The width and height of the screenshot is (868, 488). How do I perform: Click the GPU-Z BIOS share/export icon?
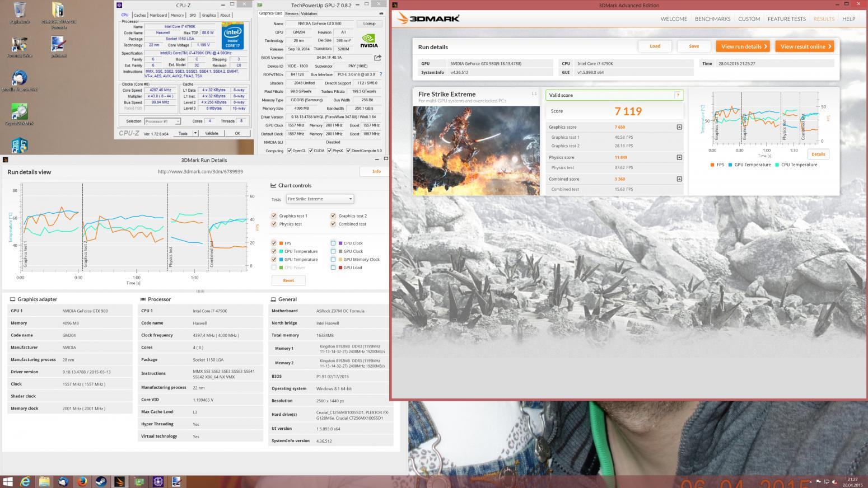coord(378,58)
